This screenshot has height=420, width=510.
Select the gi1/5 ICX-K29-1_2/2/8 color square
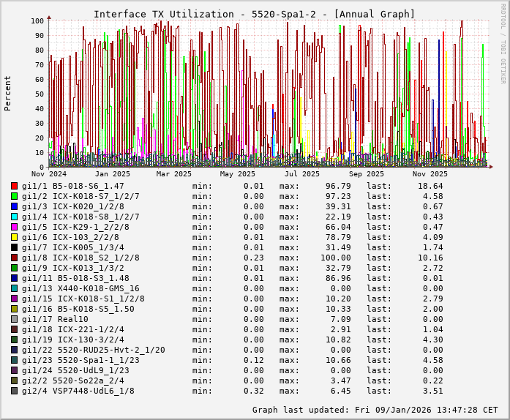tap(15, 227)
